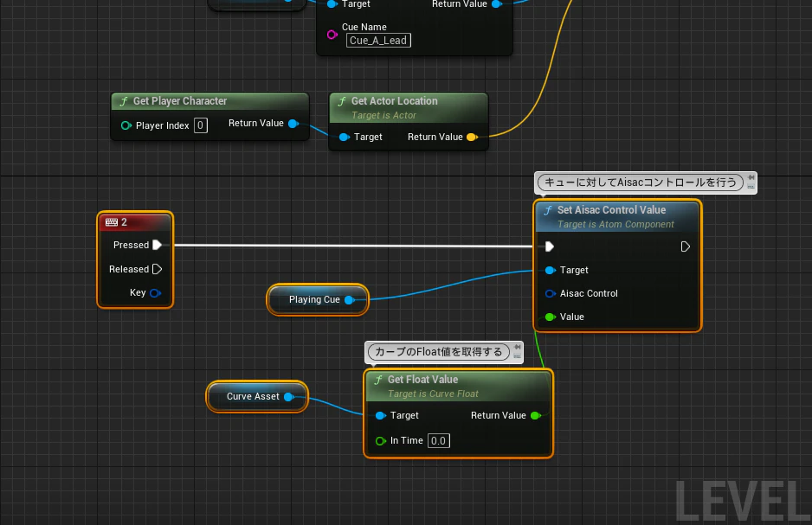Click the green Value pin on Set Aisac Control Value
Viewport: 812px width, 525px height.
pyautogui.click(x=551, y=317)
